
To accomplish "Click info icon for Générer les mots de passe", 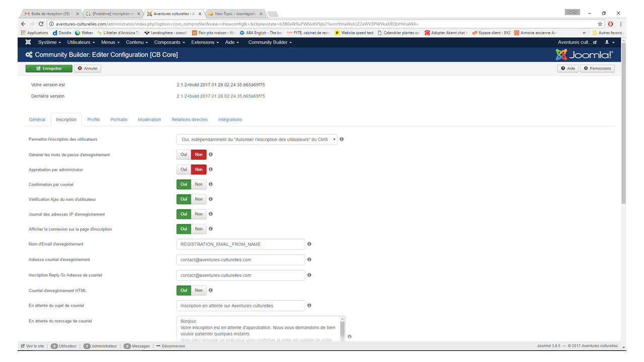I will 211,155.
